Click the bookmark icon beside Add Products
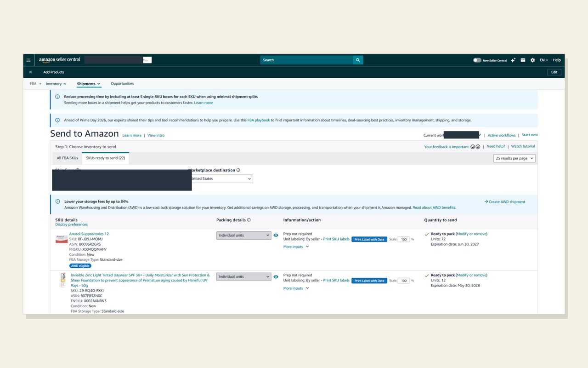588x368 pixels. 30,72
